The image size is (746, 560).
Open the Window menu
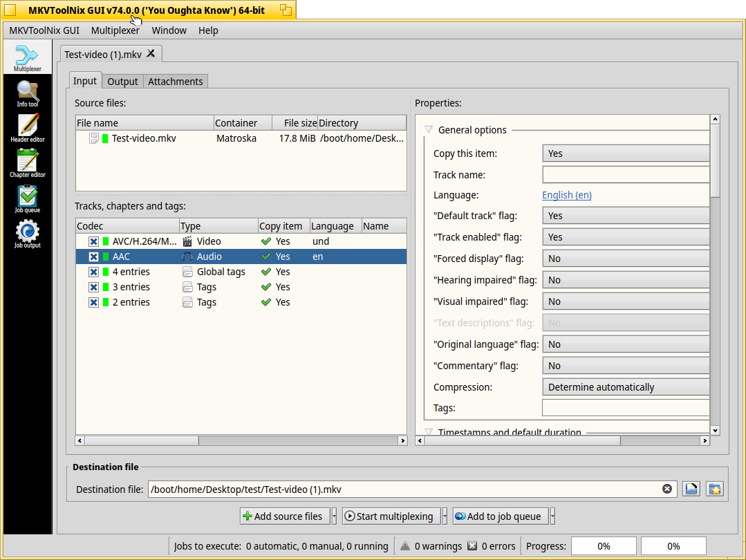[x=169, y=30]
